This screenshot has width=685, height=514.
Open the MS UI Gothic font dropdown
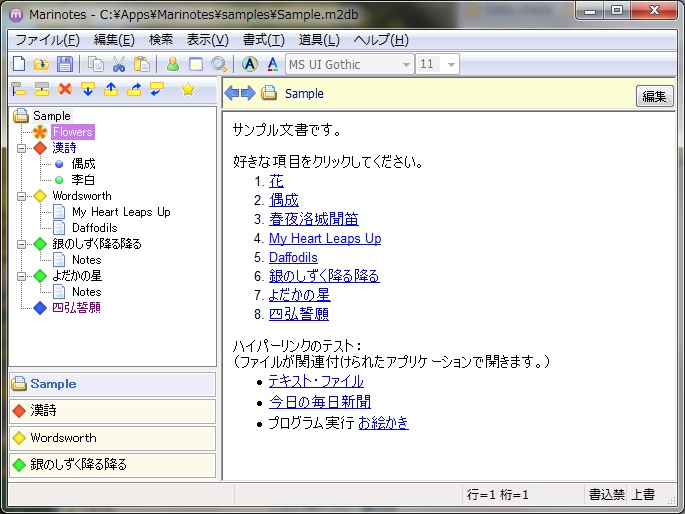[x=406, y=65]
